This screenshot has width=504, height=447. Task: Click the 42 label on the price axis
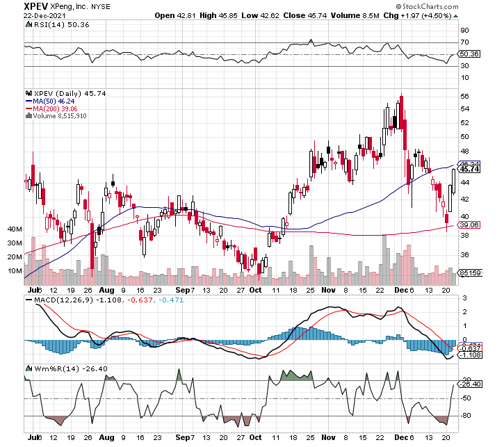pos(464,200)
